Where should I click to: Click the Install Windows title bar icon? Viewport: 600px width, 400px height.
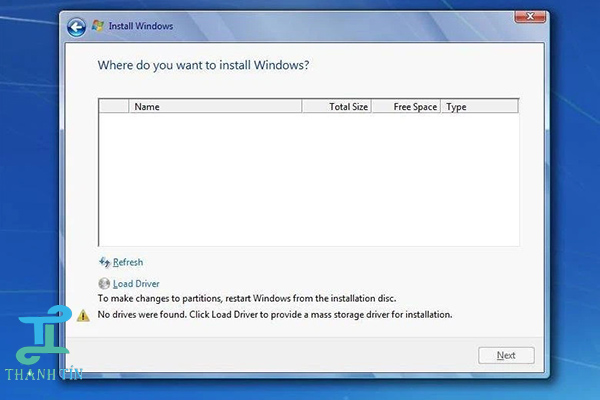pyautogui.click(x=98, y=26)
